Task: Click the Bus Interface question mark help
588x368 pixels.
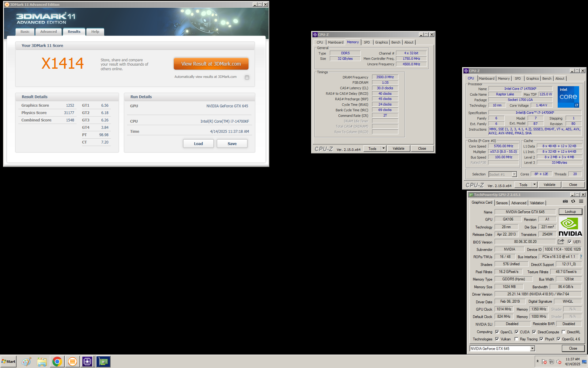Action: tap(581, 257)
